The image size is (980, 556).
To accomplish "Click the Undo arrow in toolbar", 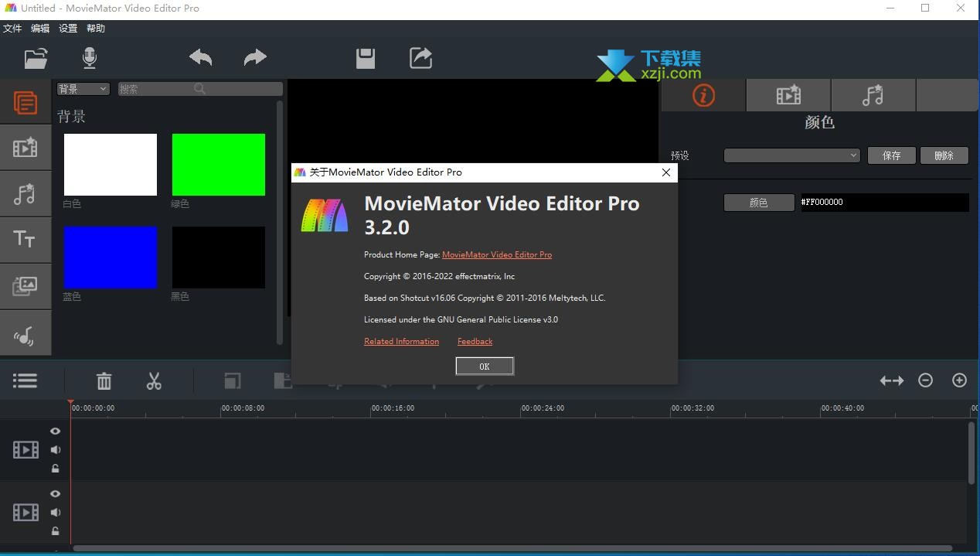I will (201, 57).
